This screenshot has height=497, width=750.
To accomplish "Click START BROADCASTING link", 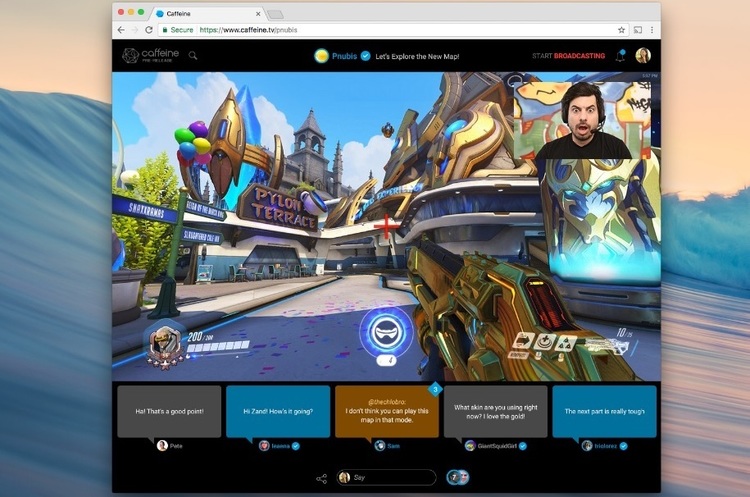I will click(x=568, y=56).
